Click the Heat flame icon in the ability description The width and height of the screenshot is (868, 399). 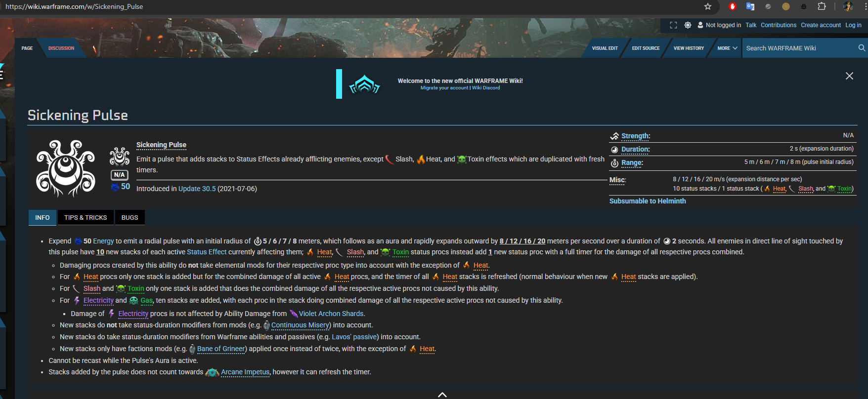pyautogui.click(x=421, y=159)
